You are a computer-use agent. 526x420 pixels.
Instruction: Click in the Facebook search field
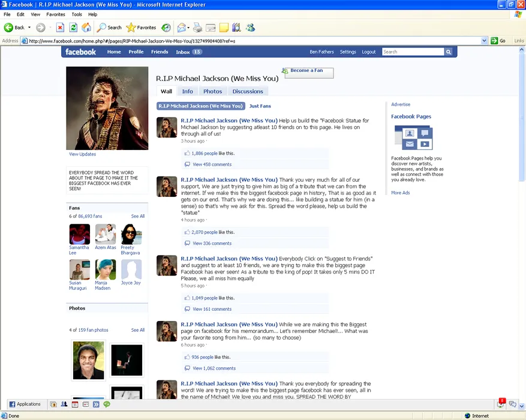click(413, 52)
